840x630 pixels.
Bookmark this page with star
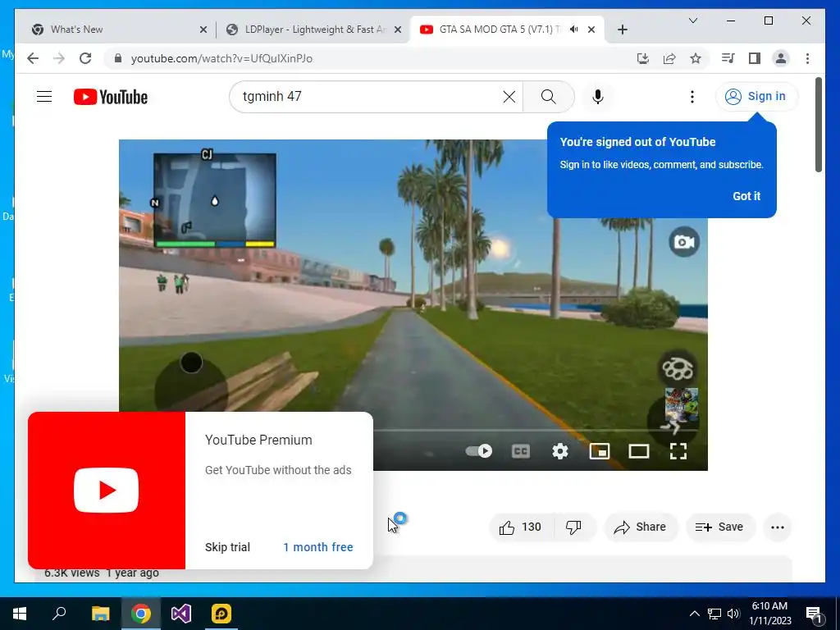coord(696,58)
